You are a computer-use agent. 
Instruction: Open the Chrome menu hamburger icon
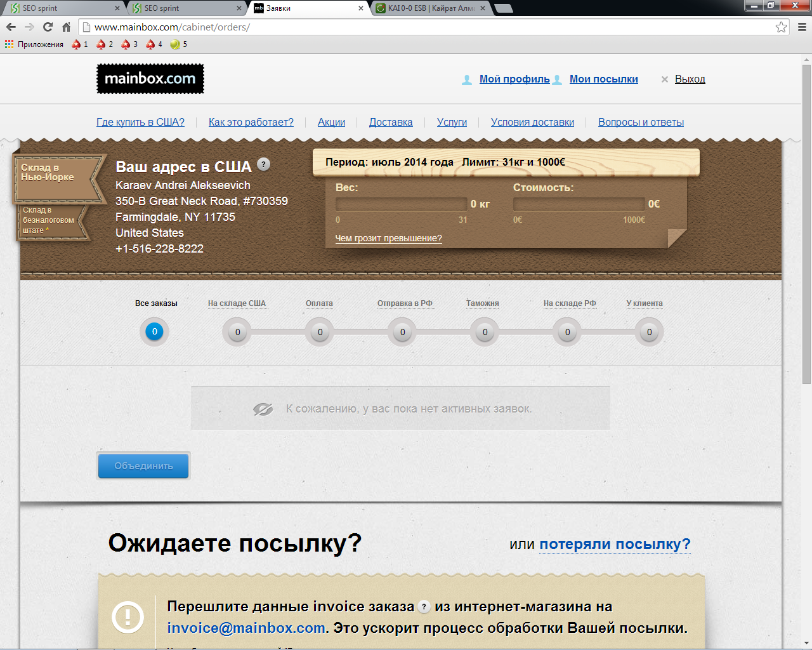[801, 27]
